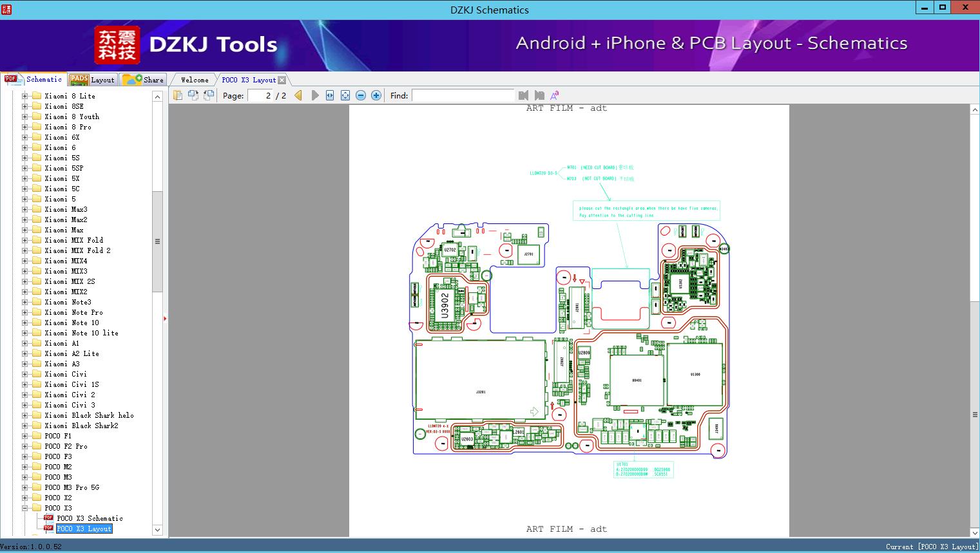The image size is (980, 553).
Task: Open the Share tab
Action: tap(143, 80)
